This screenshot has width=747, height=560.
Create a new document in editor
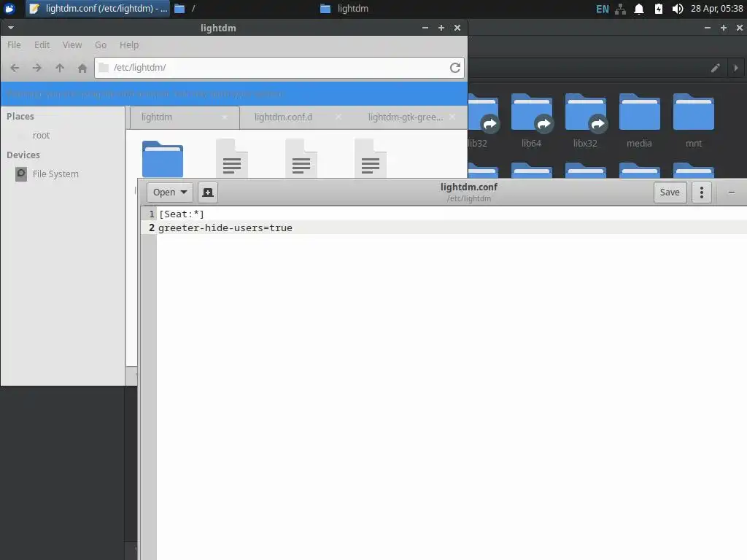pos(208,192)
